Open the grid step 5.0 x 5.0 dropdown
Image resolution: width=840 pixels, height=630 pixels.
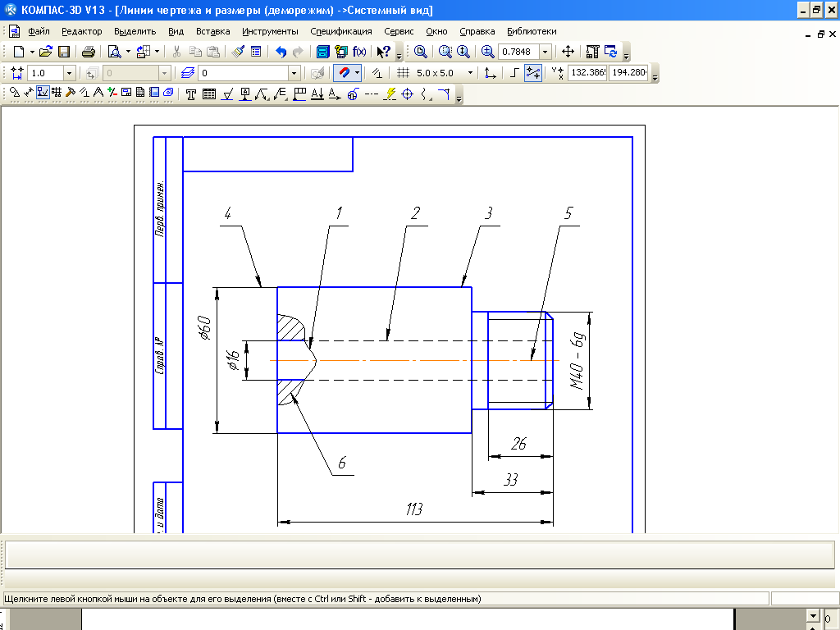470,73
